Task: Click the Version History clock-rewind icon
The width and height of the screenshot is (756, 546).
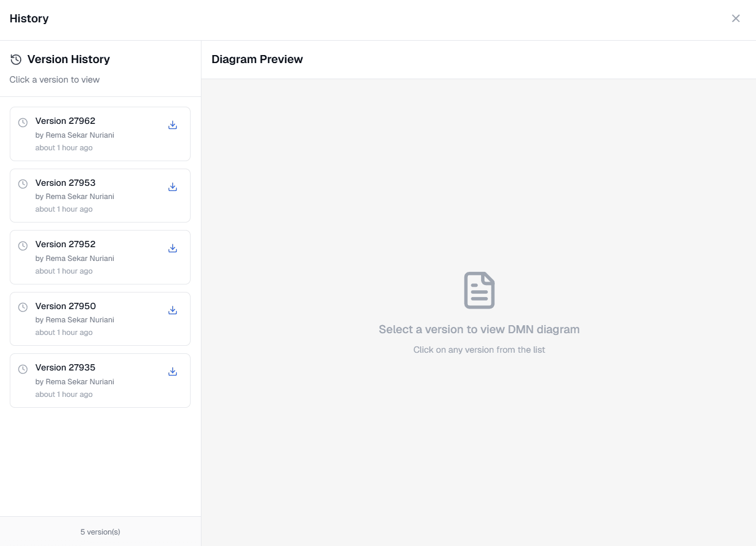Action: (x=15, y=59)
